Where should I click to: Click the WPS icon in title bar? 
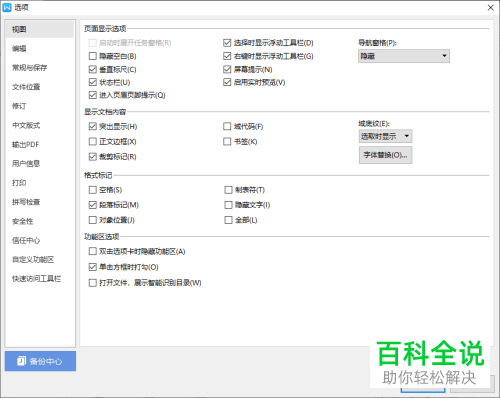(7, 7)
